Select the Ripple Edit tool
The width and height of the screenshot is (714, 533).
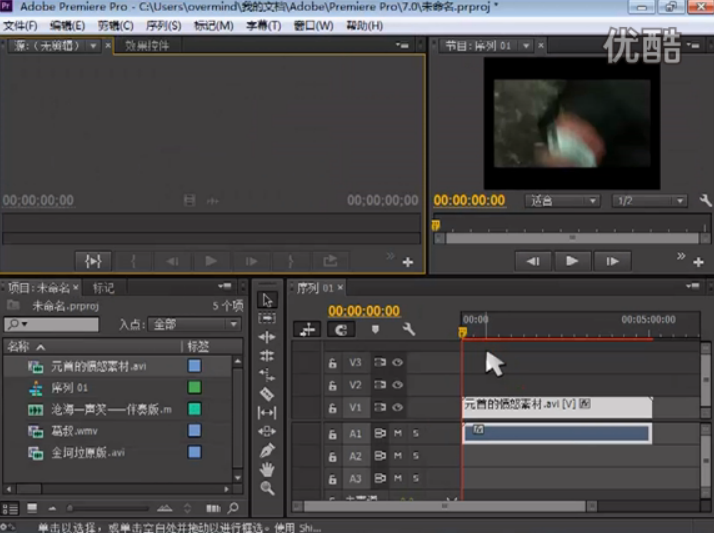(267, 337)
